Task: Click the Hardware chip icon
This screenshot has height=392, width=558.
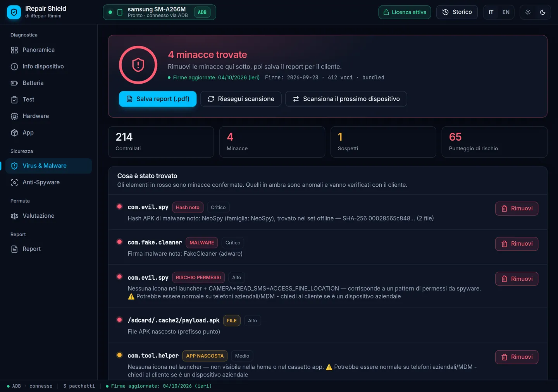Action: tap(14, 116)
